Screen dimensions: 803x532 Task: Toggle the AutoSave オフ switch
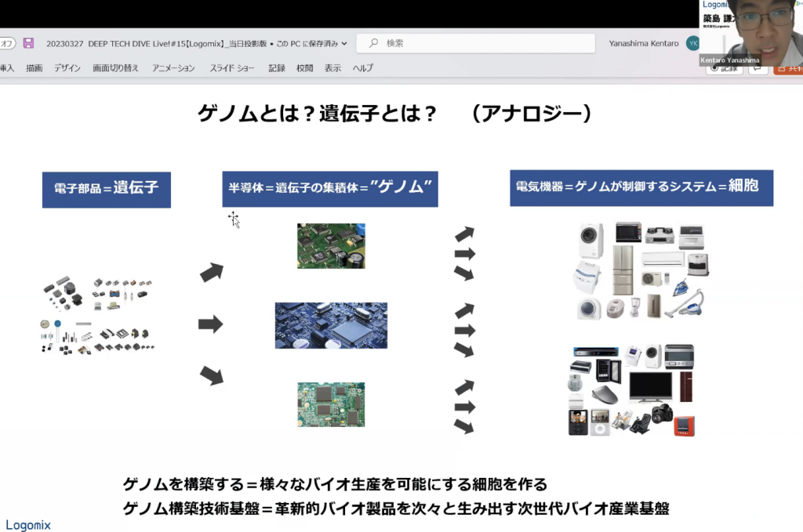(x=6, y=43)
